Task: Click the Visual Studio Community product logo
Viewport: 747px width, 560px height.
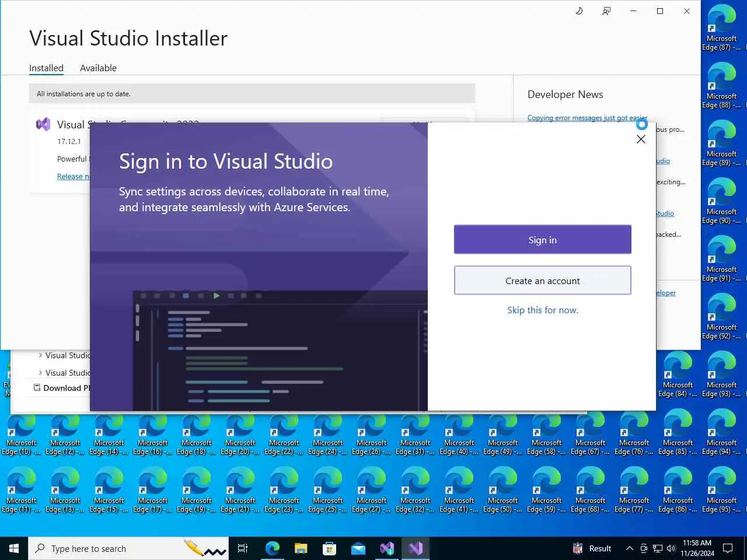Action: pyautogui.click(x=43, y=124)
